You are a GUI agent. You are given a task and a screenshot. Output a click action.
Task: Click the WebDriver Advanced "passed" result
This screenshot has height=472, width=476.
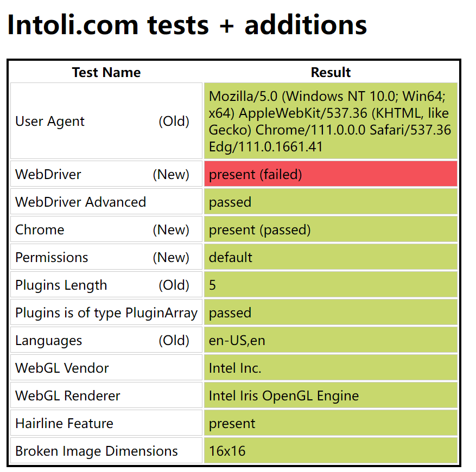(230, 202)
